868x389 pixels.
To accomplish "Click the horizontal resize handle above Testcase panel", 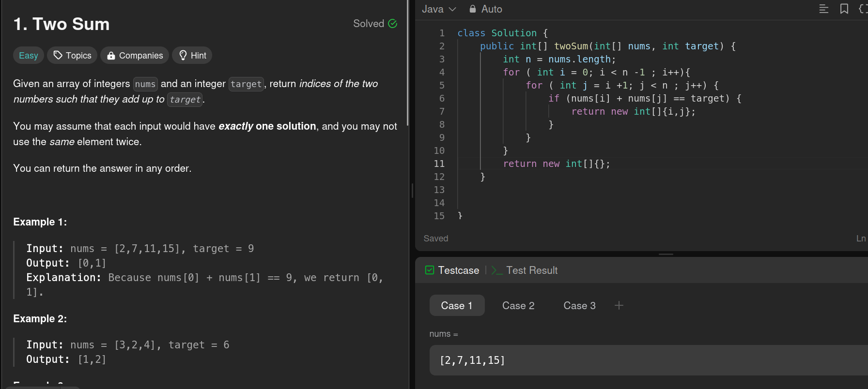I will tap(666, 254).
